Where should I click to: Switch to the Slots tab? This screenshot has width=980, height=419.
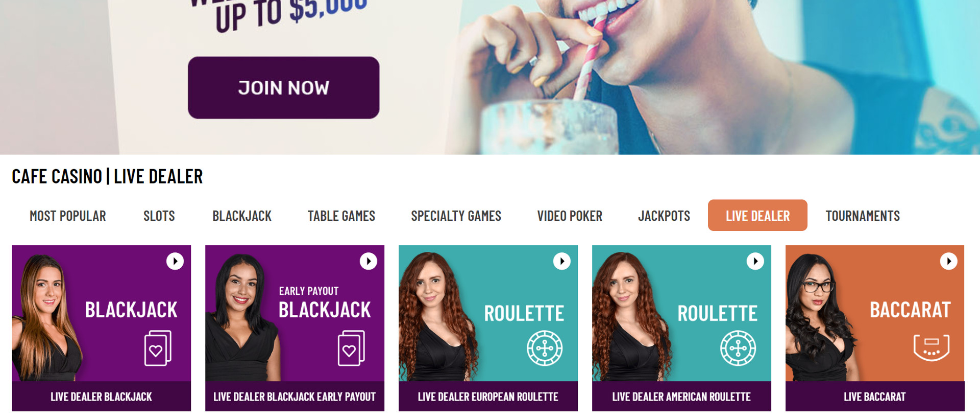coord(159,216)
